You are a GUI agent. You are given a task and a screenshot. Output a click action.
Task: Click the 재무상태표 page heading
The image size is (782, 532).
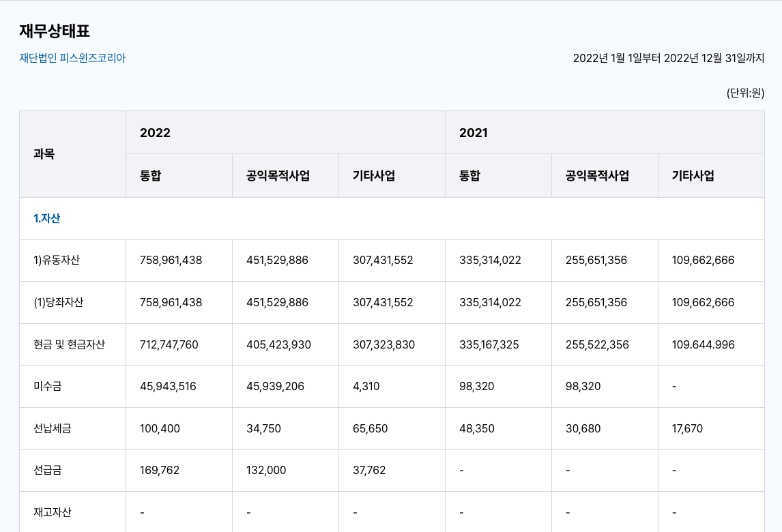coord(55,31)
